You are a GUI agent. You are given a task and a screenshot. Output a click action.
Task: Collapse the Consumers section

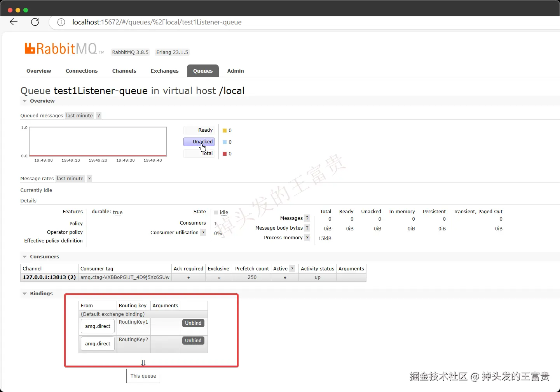point(41,257)
